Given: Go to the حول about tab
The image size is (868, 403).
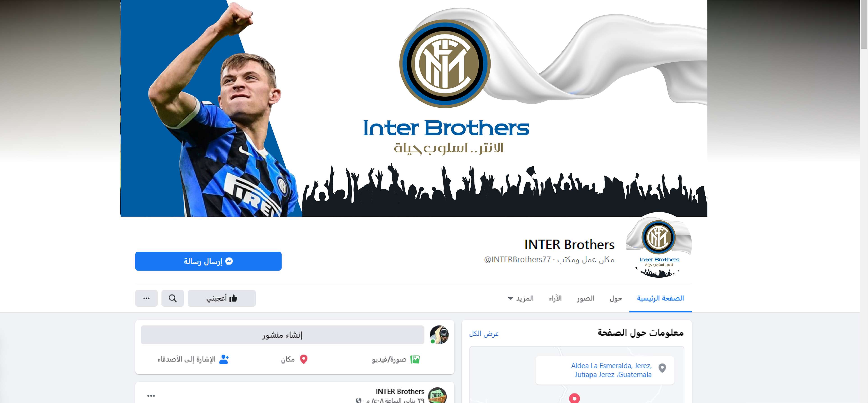Looking at the screenshot, I should click(x=616, y=298).
